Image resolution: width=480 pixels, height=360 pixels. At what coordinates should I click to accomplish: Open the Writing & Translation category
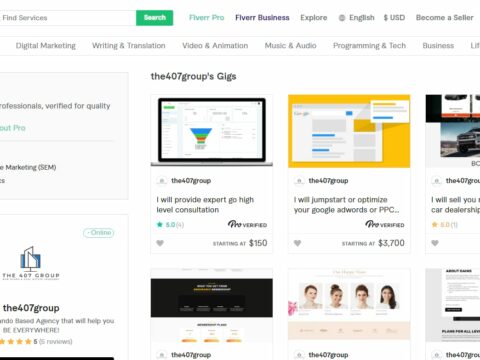(129, 46)
